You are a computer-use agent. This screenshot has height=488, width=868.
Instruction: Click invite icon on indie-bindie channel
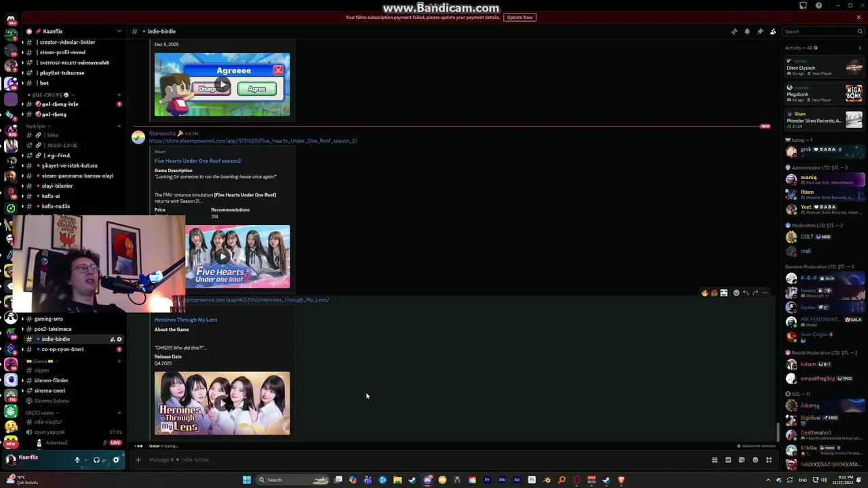click(x=112, y=339)
